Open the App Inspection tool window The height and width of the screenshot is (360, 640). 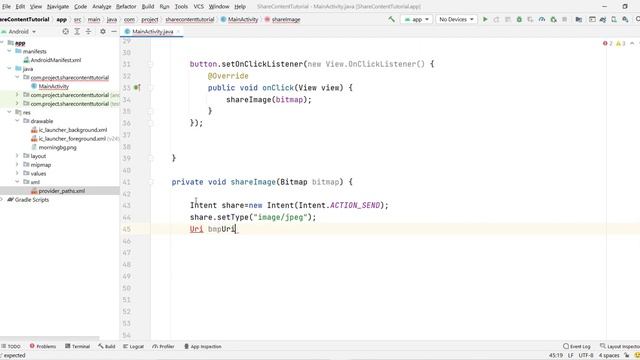point(202,346)
